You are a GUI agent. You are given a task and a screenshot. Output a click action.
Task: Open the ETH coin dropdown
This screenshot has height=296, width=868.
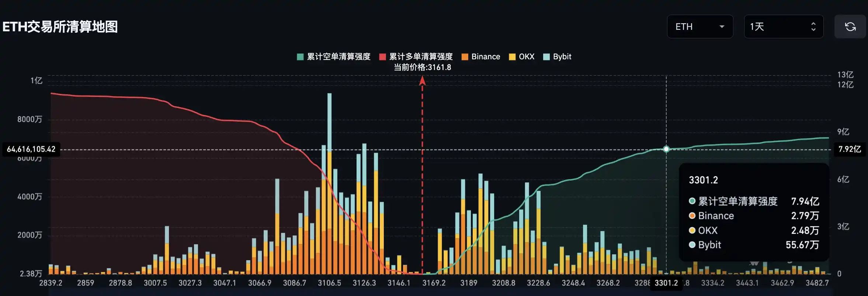700,27
